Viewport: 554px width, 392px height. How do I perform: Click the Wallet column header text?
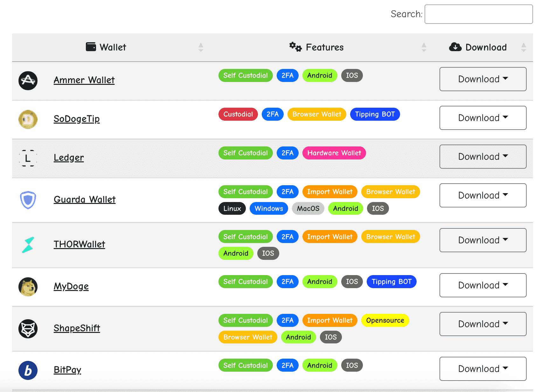pyautogui.click(x=113, y=47)
